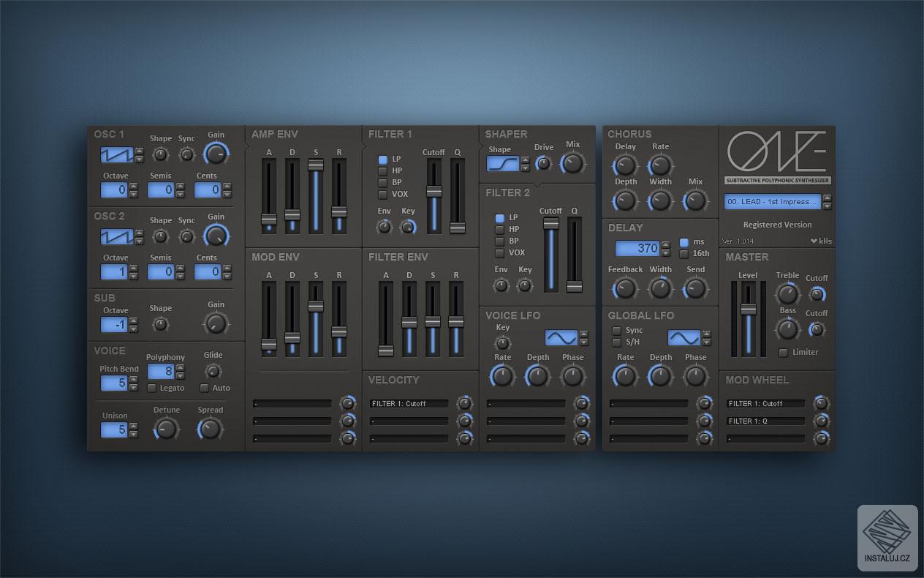Click the Voice Glide knob
The height and width of the screenshot is (578, 924).
point(213,371)
